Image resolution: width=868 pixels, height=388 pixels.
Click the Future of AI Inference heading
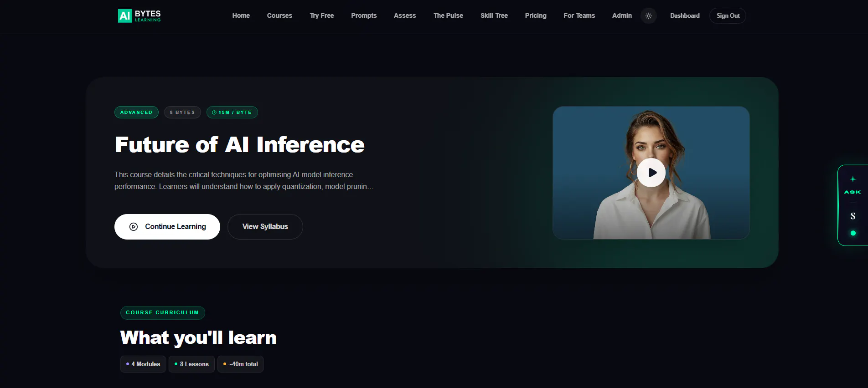(240, 145)
